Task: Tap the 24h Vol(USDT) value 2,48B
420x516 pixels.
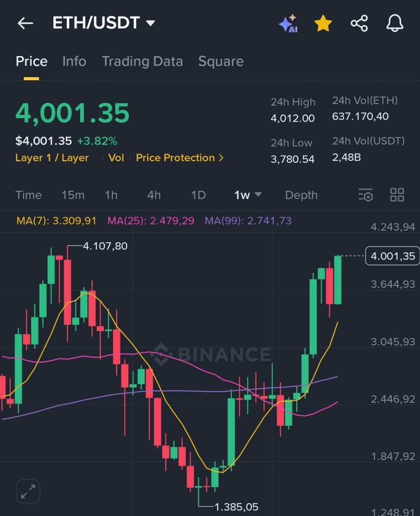Action: tap(346, 157)
